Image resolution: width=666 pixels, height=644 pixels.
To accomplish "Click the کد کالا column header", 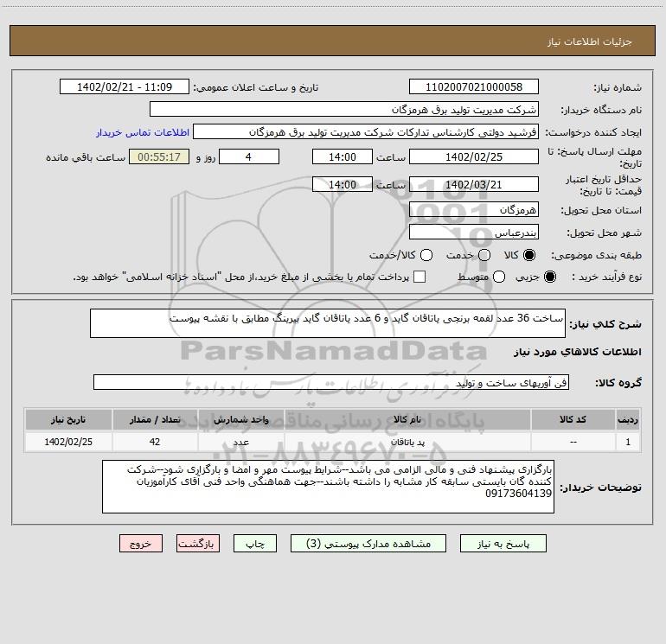I will (573, 420).
